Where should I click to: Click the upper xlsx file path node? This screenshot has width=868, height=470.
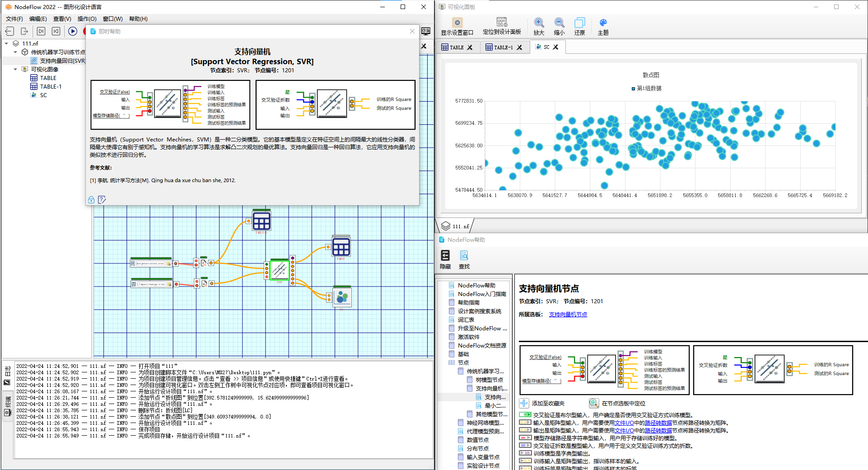(x=151, y=263)
